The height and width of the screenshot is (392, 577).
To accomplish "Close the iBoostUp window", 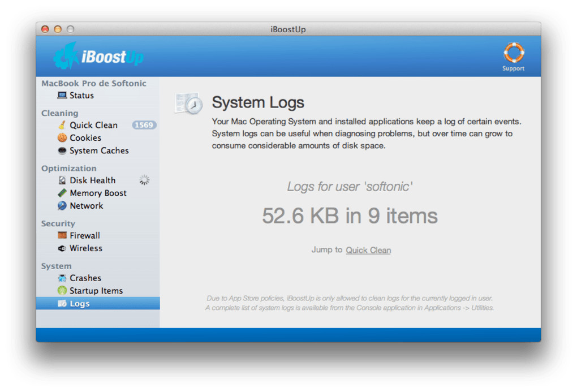I will tap(45, 29).
